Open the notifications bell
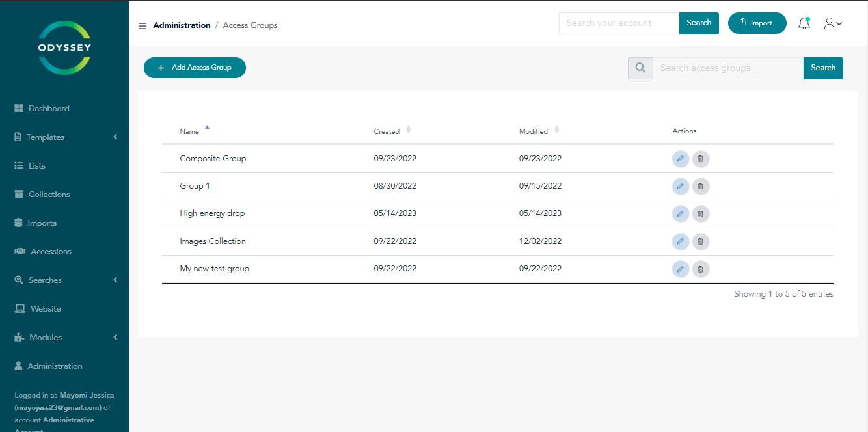Screen dimensions: 868x432 point(804,23)
